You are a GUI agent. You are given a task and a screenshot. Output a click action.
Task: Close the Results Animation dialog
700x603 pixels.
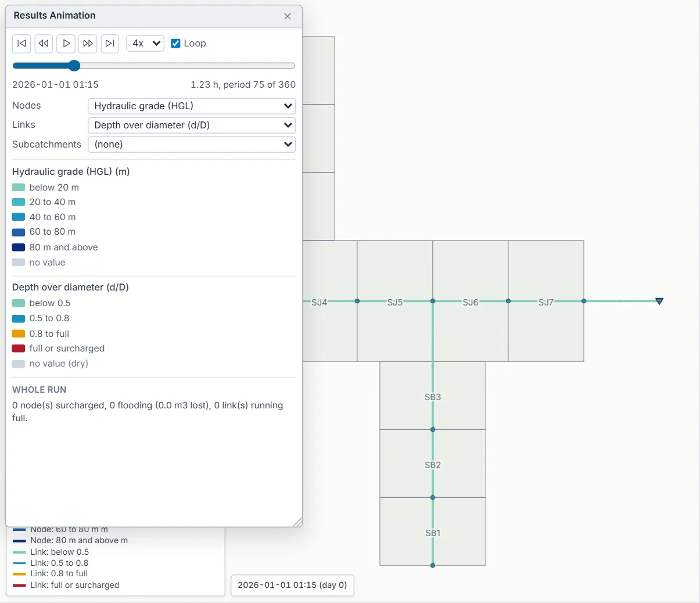pyautogui.click(x=288, y=16)
